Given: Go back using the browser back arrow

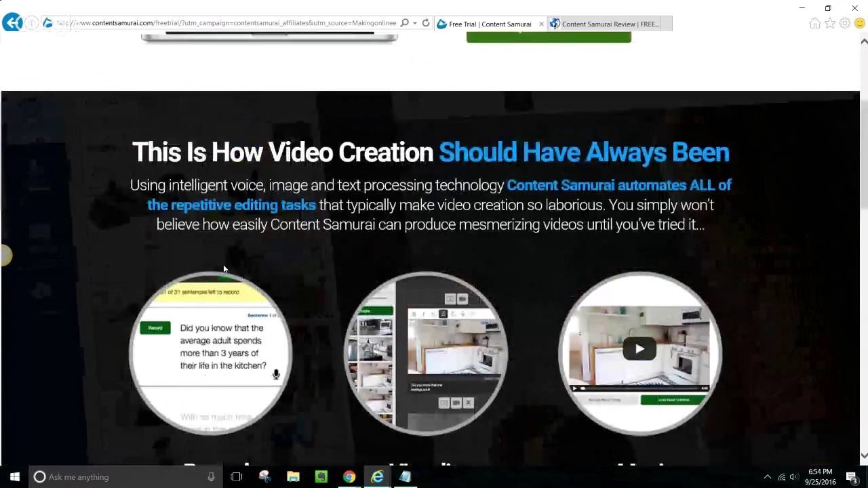Looking at the screenshot, I should 12,23.
